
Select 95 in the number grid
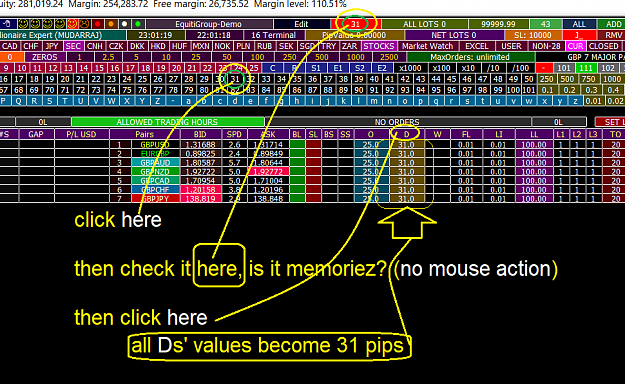click(436, 91)
